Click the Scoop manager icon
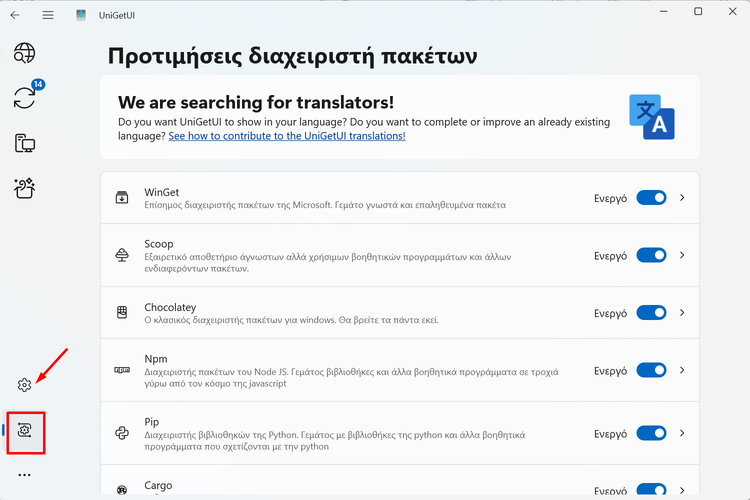Viewport: 750px width, 500px height. pos(122,255)
